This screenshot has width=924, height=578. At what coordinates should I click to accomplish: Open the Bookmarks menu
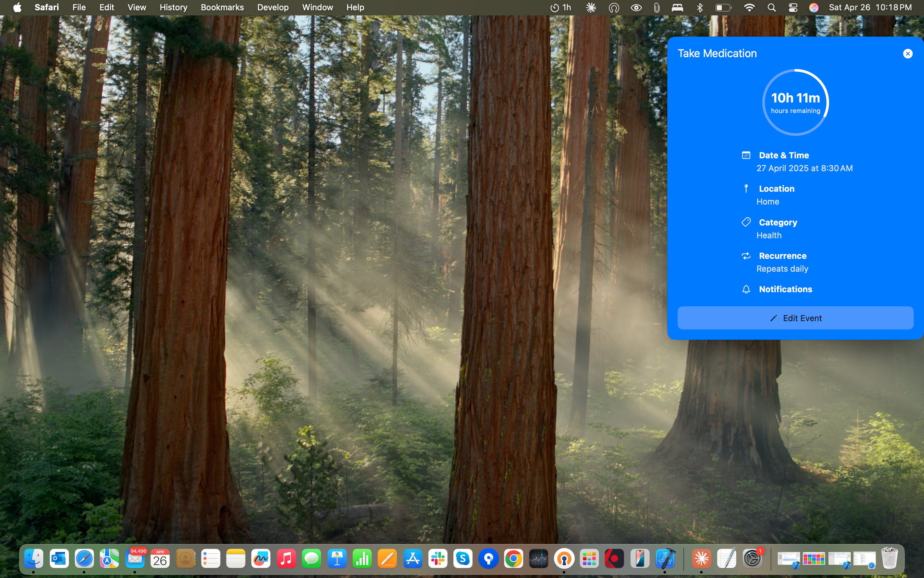(222, 8)
